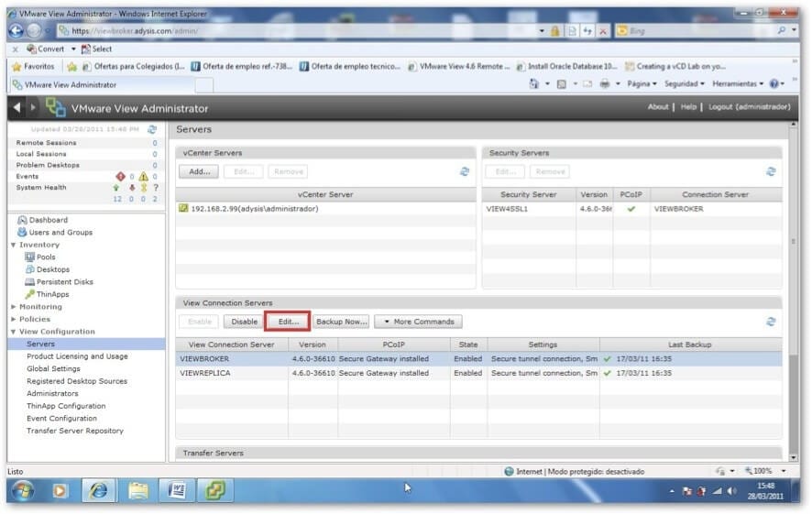Open Windows Start orb
Screen dimensions: 812x514
tap(23, 490)
